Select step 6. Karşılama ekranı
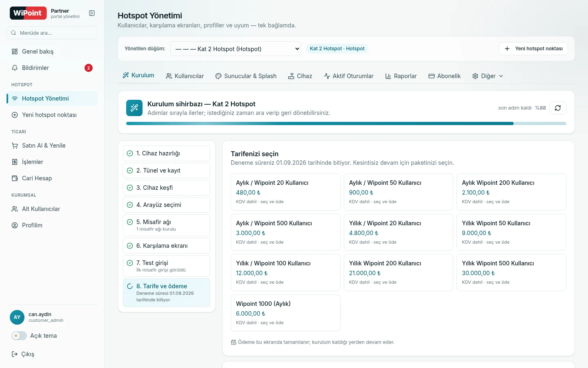The width and height of the screenshot is (588, 368). click(167, 246)
